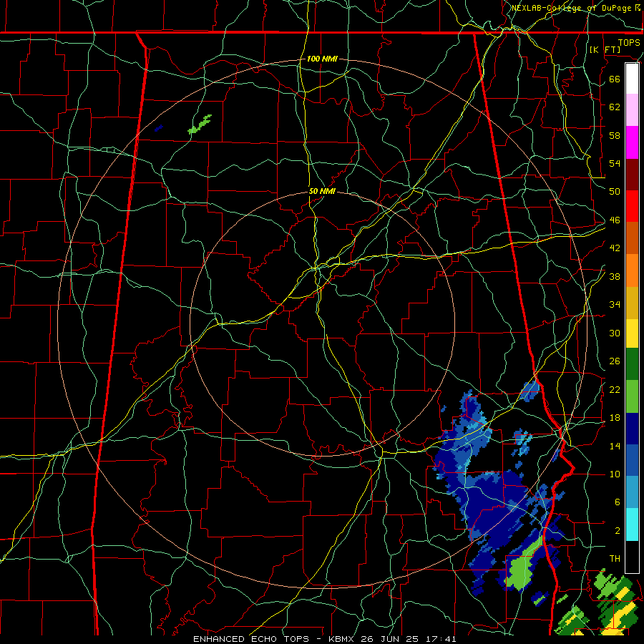This screenshot has width=644, height=644.
Task: Click the "46" legend value
Action: tap(615, 220)
